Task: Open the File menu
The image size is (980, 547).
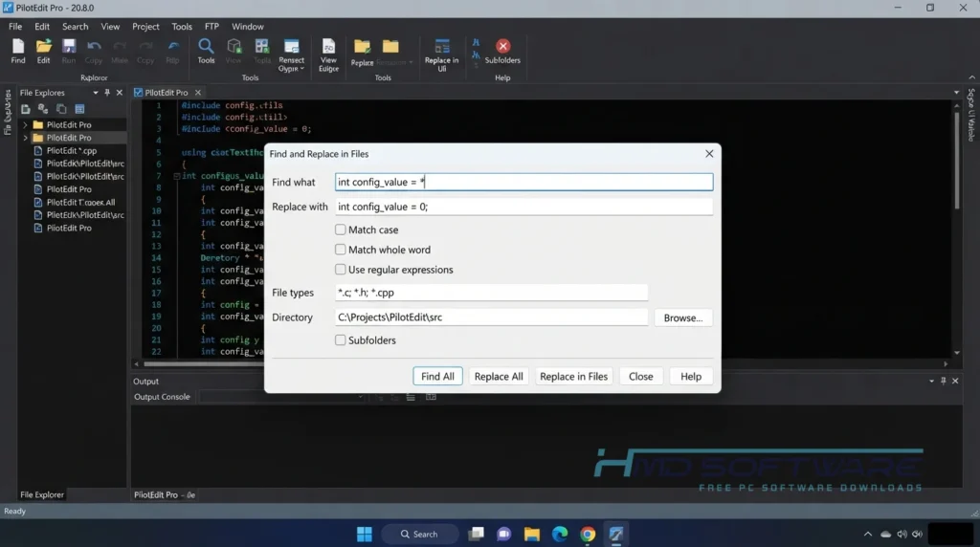Action: pyautogui.click(x=15, y=26)
